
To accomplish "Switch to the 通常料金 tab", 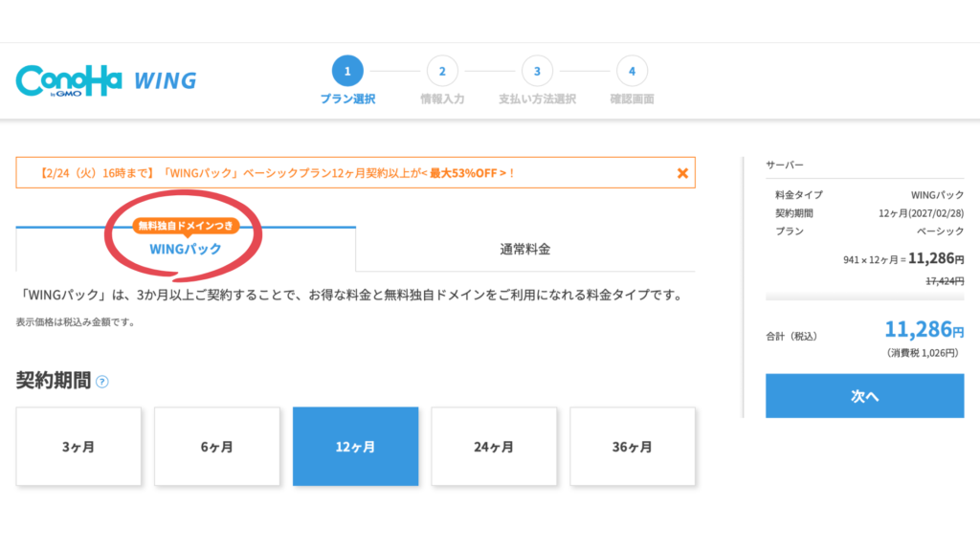I will [x=525, y=250].
